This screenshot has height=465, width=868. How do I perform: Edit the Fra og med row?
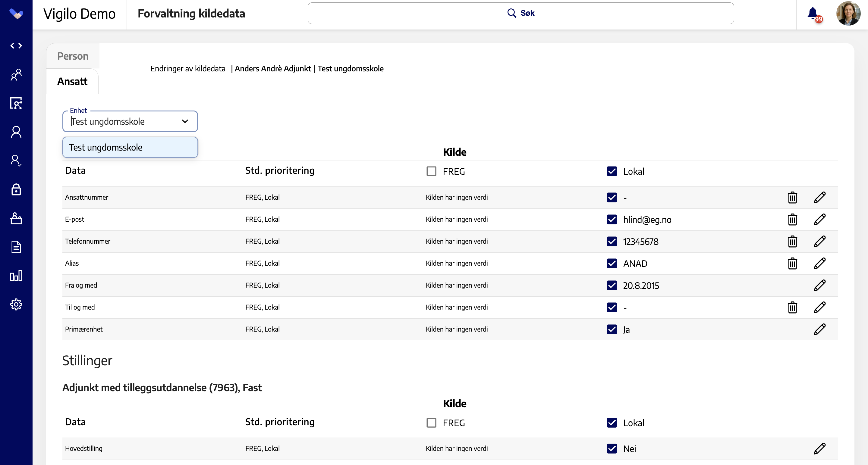(x=819, y=286)
